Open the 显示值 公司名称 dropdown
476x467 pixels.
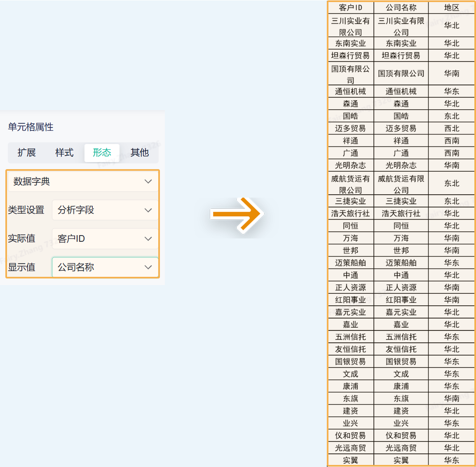point(105,267)
